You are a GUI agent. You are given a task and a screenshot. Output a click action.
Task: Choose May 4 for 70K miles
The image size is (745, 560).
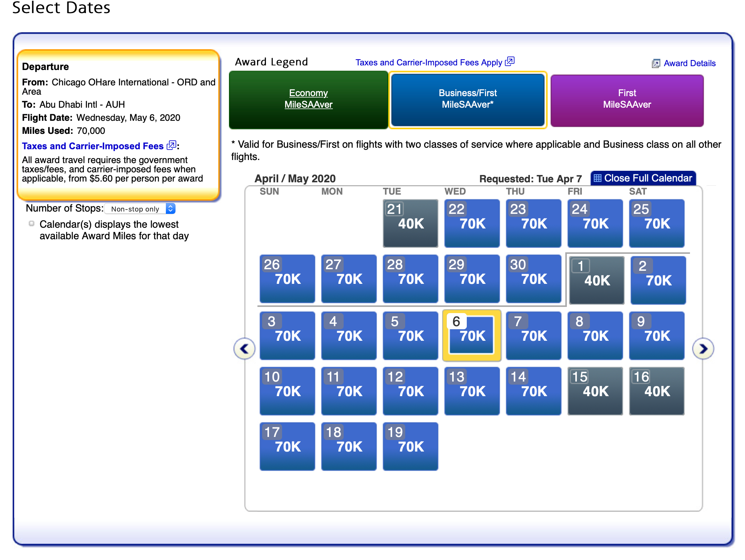(349, 335)
